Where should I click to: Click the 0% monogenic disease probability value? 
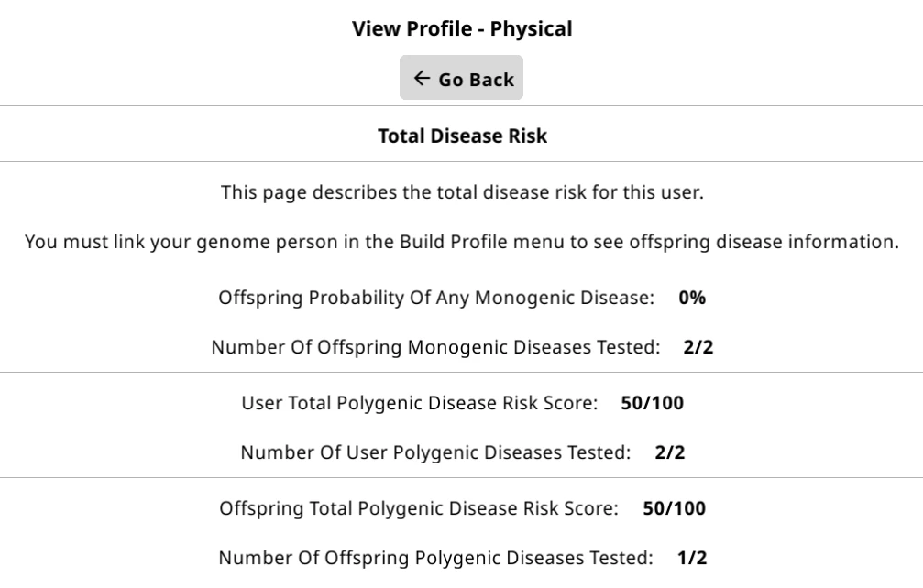[x=692, y=298]
